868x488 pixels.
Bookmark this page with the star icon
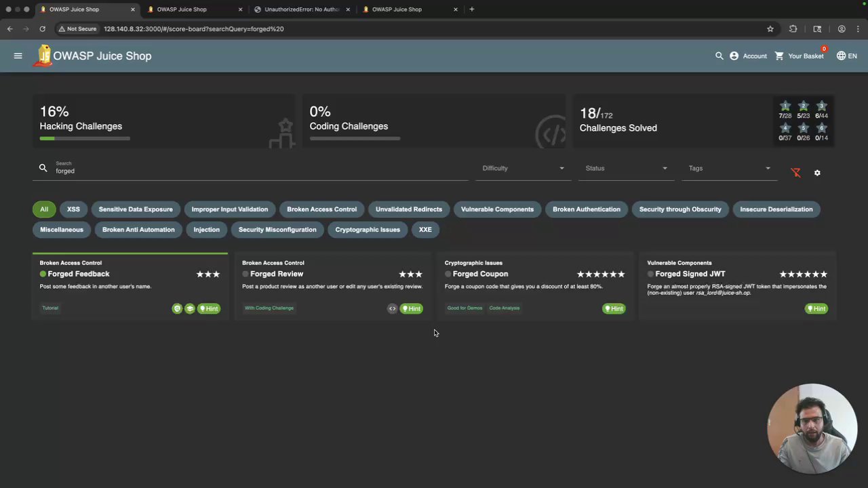[770, 29]
